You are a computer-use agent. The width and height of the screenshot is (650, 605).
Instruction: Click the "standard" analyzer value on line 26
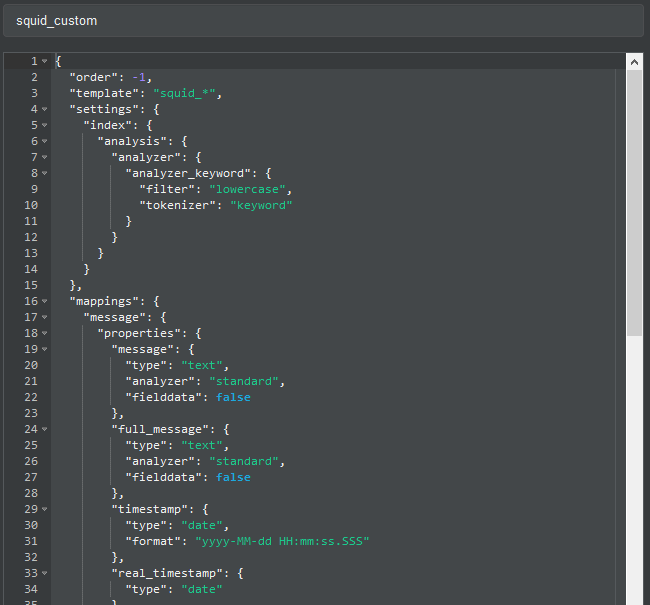click(244, 462)
